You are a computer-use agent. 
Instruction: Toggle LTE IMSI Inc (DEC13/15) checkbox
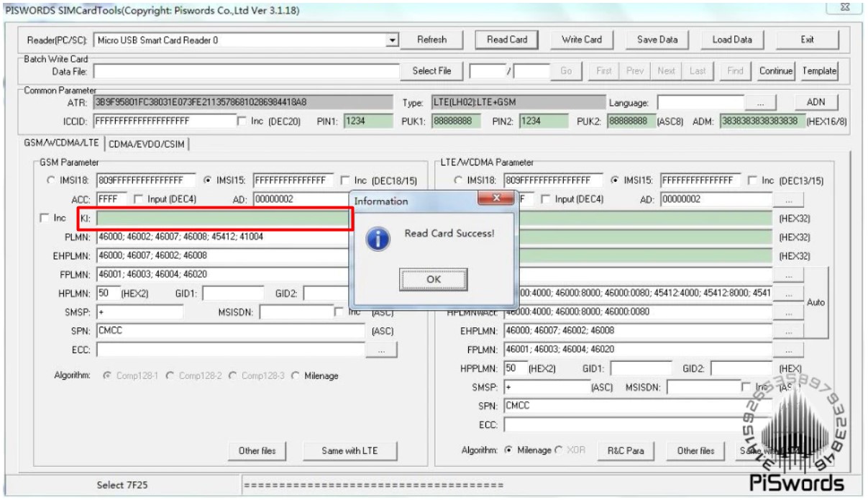coord(751,180)
